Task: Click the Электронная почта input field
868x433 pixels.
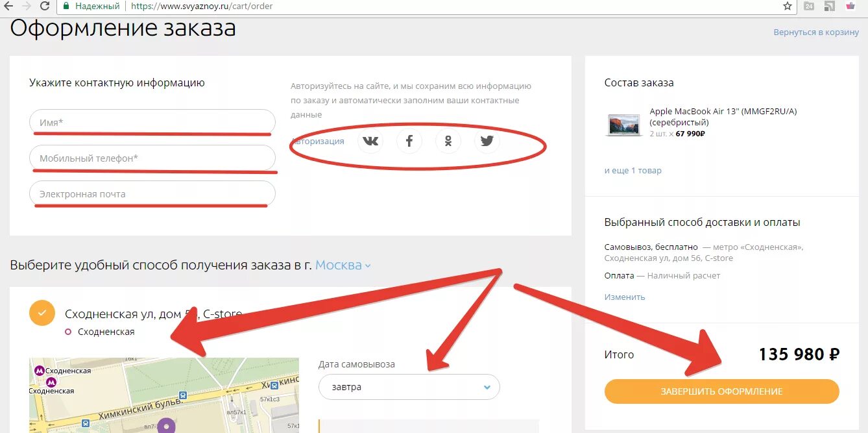Action: 152,193
